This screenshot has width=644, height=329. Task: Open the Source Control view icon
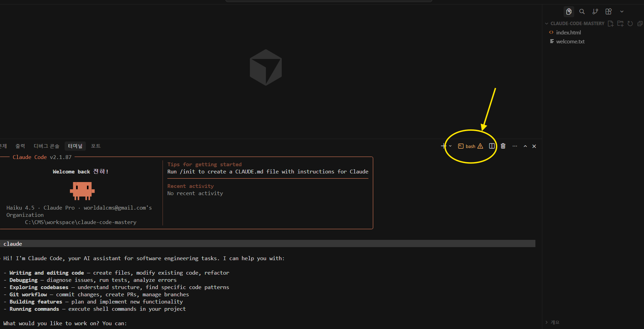pos(595,12)
